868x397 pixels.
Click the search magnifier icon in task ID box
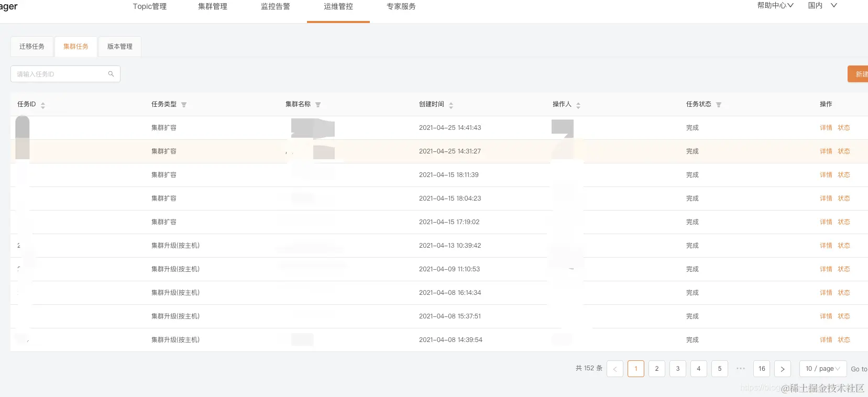111,74
